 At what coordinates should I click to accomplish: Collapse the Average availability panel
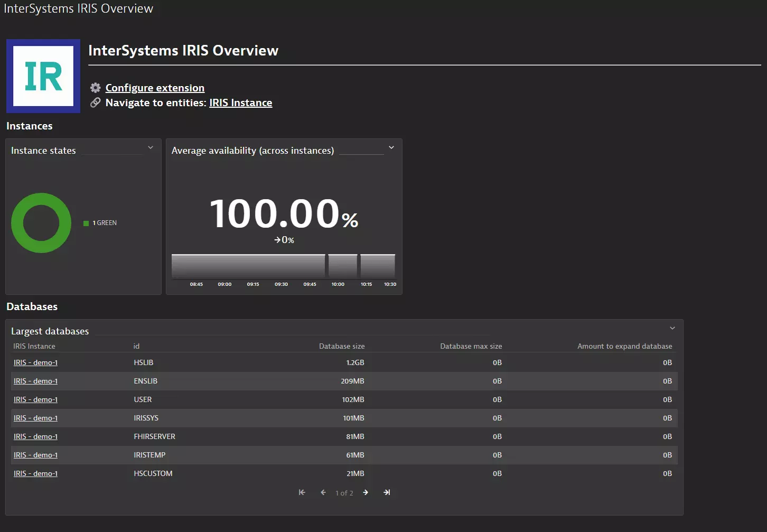pos(391,147)
